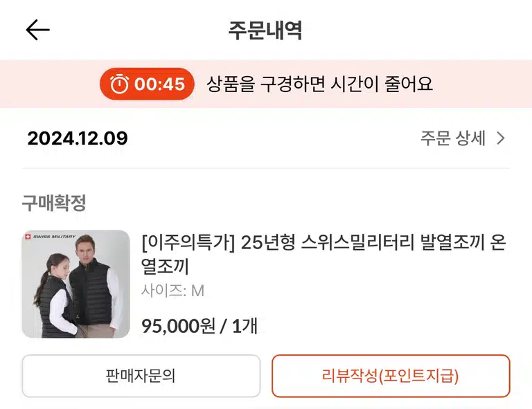Image resolution: width=532 pixels, height=409 pixels.
Task: Select the 구매확정 status label
Action: click(x=54, y=203)
